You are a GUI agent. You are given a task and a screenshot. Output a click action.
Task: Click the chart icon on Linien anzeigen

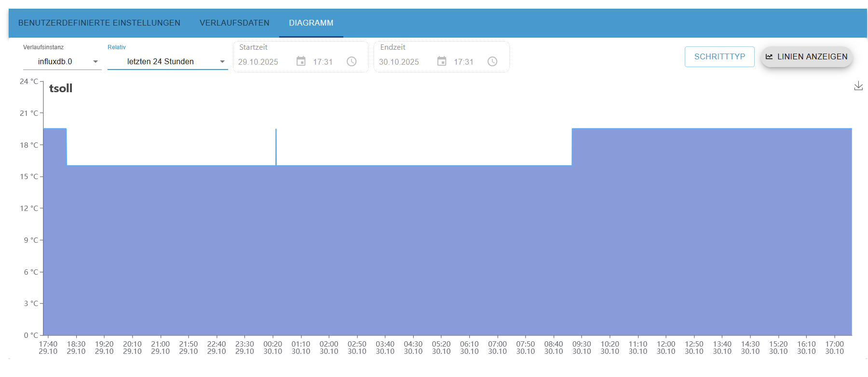tap(769, 56)
